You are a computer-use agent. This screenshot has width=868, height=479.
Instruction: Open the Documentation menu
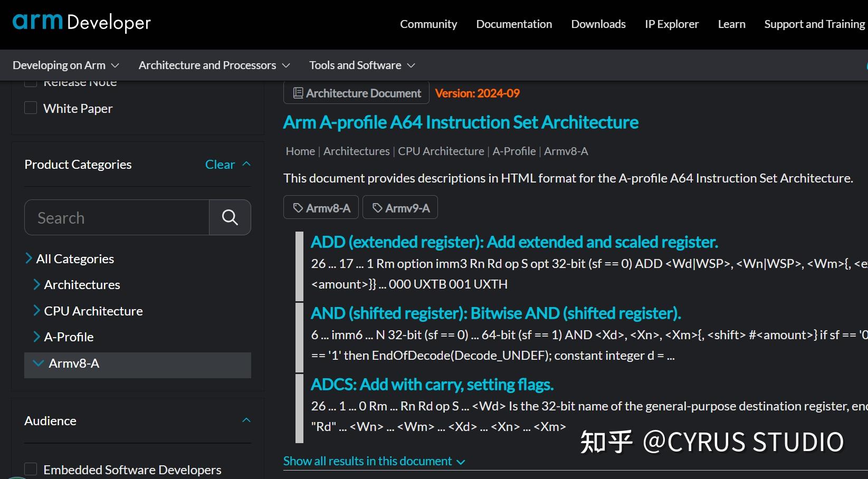pos(513,24)
